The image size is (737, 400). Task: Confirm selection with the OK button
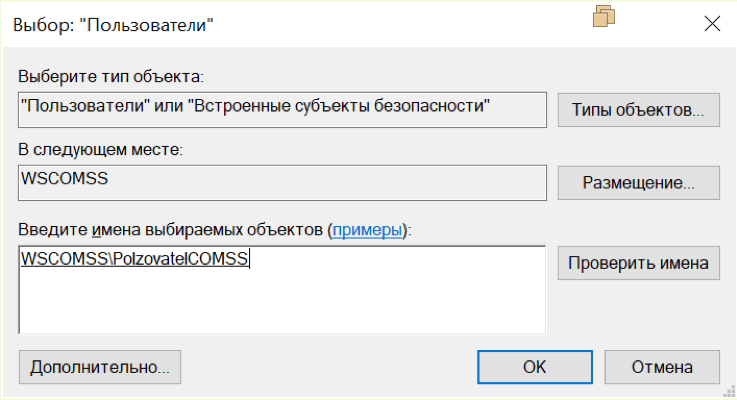(x=534, y=367)
